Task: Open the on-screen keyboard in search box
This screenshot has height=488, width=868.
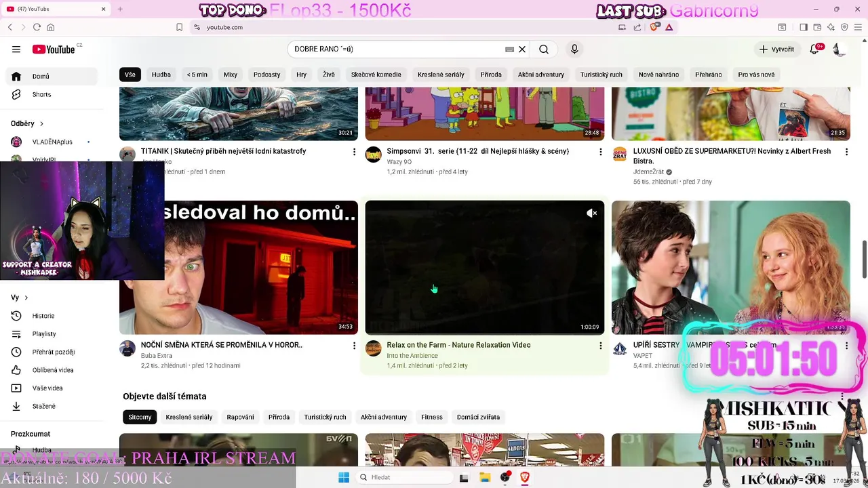Action: pyautogui.click(x=509, y=49)
